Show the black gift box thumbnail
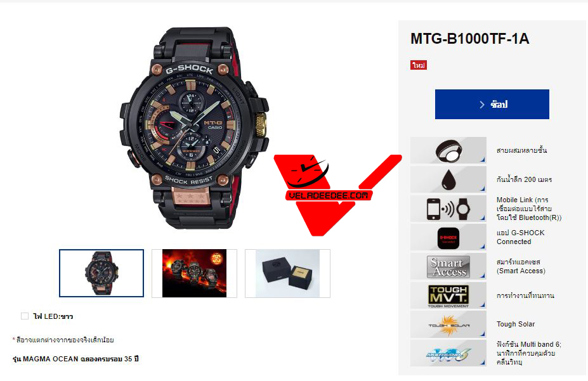 (x=287, y=273)
